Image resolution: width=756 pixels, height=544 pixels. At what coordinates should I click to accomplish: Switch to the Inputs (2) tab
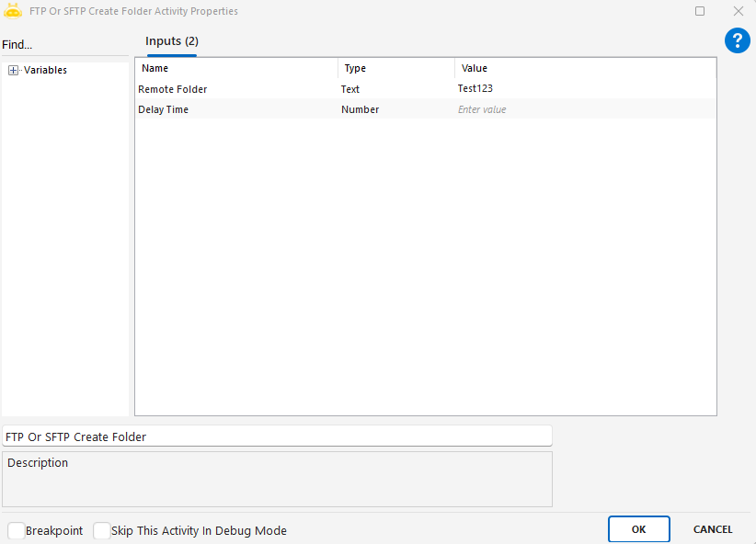(172, 41)
